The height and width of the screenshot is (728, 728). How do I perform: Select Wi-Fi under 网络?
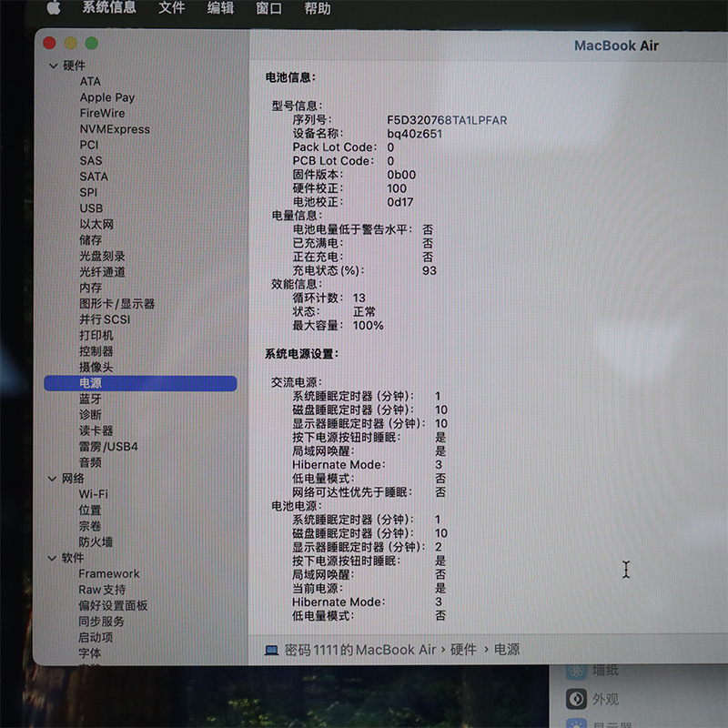(94, 494)
